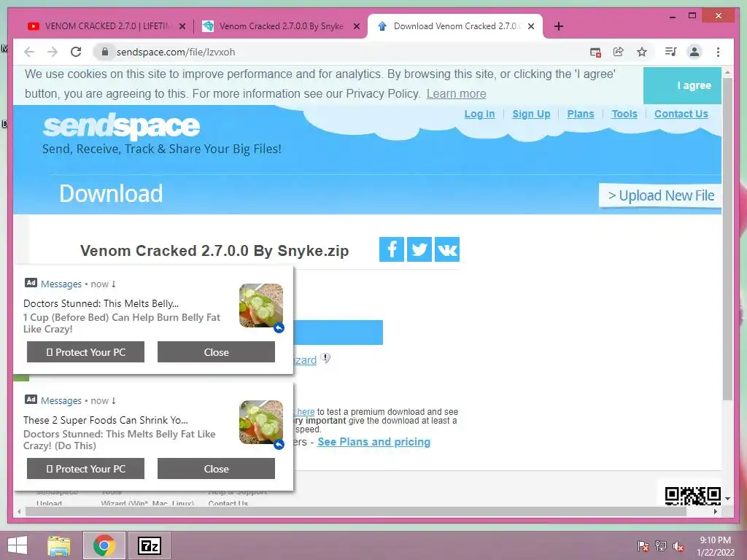Accept cookies with the I agree button

682,86
